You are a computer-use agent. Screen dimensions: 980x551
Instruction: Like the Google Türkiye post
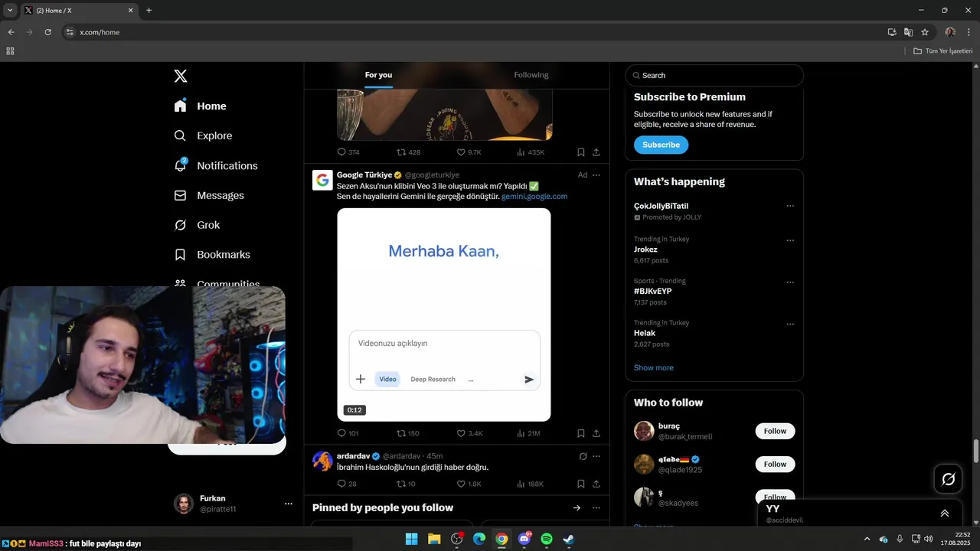tap(469, 433)
